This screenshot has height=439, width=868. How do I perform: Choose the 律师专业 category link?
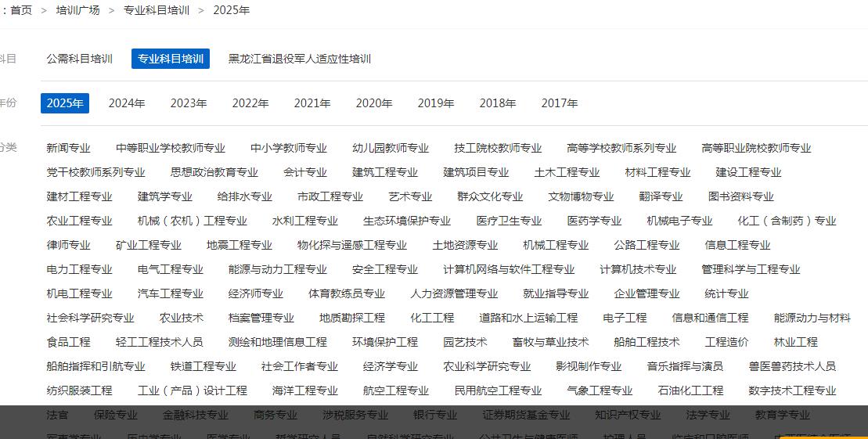(68, 245)
